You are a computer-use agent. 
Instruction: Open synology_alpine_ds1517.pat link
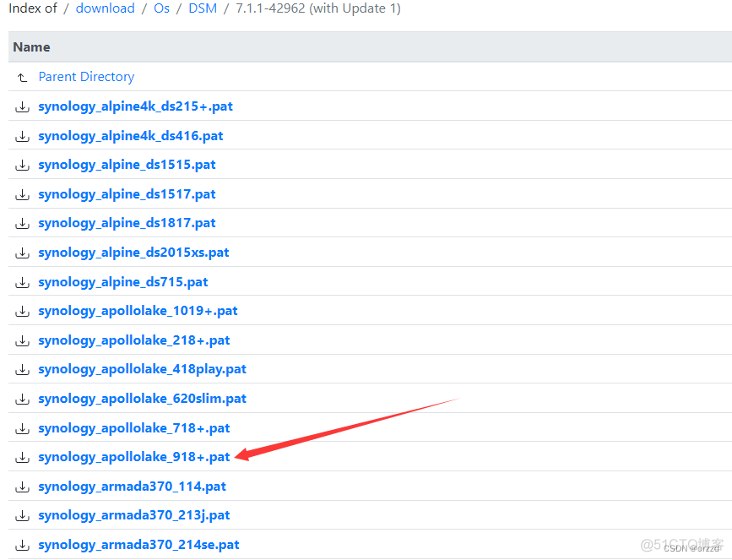pyautogui.click(x=127, y=194)
